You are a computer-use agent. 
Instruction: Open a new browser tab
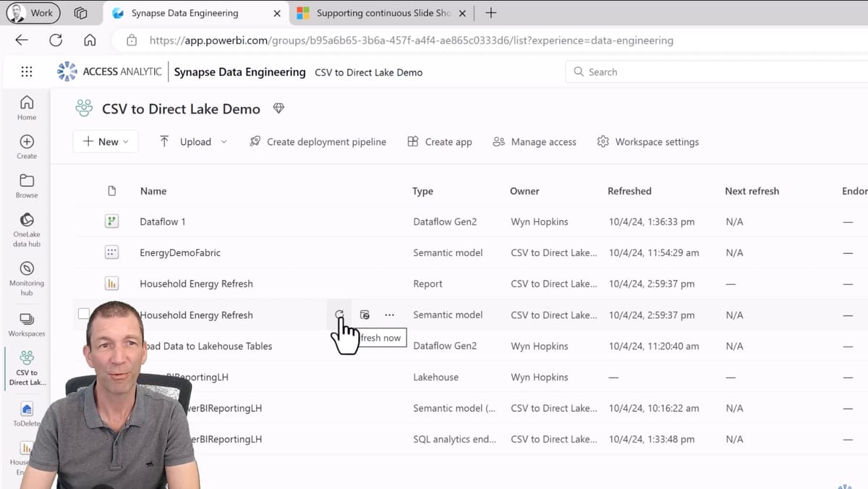point(490,13)
